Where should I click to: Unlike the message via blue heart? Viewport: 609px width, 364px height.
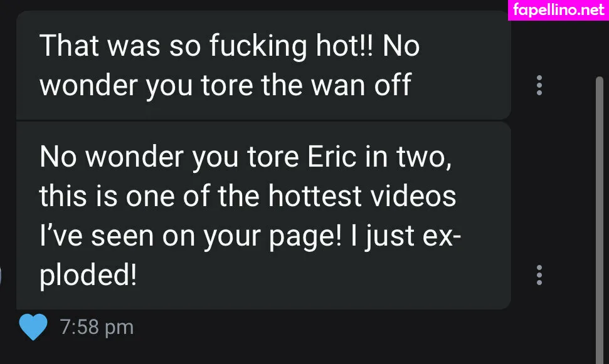33,327
